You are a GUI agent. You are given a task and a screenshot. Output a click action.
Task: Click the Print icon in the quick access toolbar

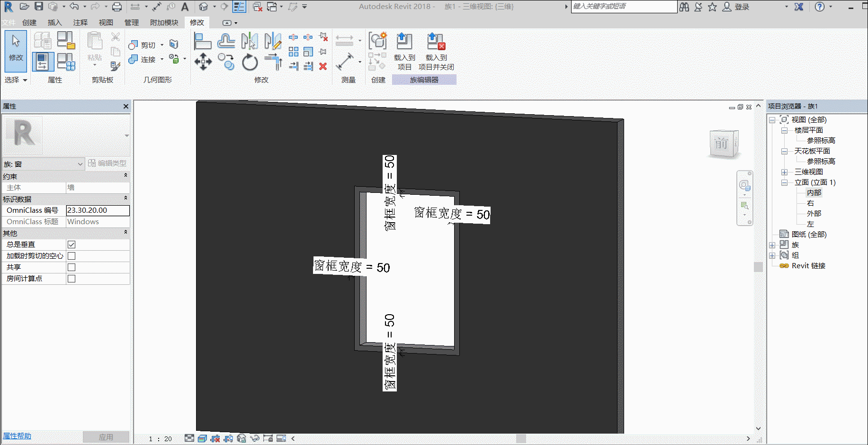117,7
